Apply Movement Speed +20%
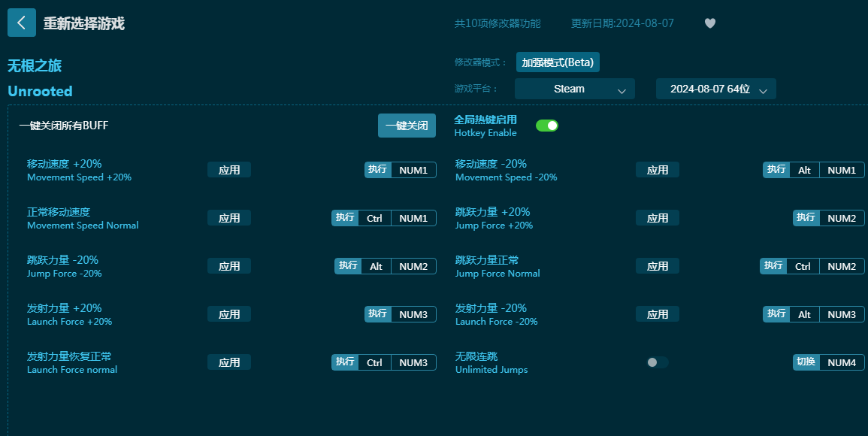The width and height of the screenshot is (868, 436). (229, 170)
